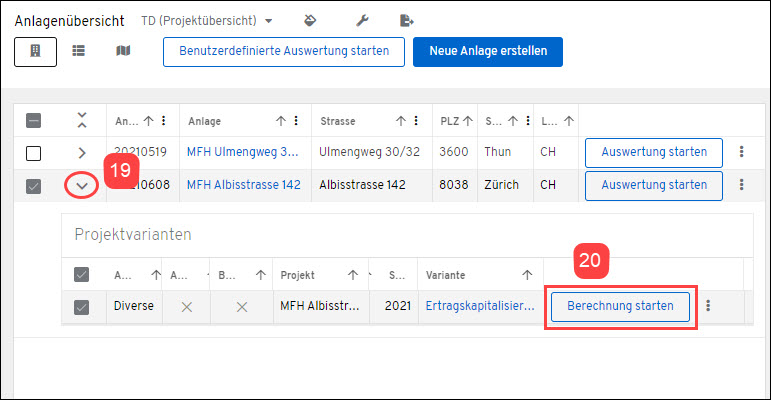Sort Projektvarianten B... column arrow

point(261,275)
